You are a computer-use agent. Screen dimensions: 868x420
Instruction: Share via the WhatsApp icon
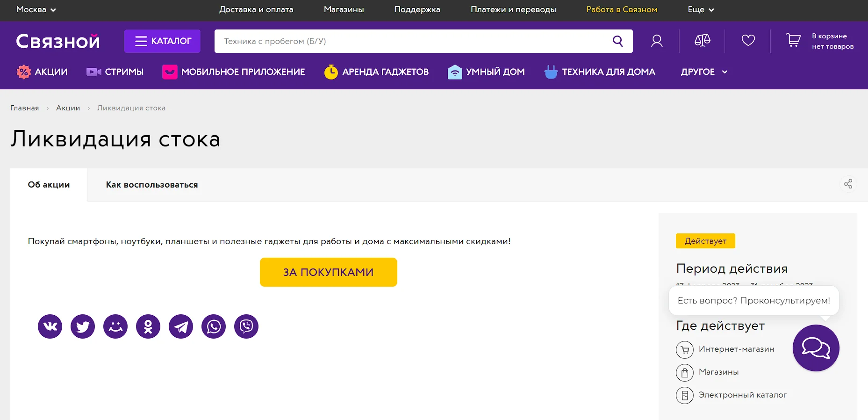(x=214, y=326)
